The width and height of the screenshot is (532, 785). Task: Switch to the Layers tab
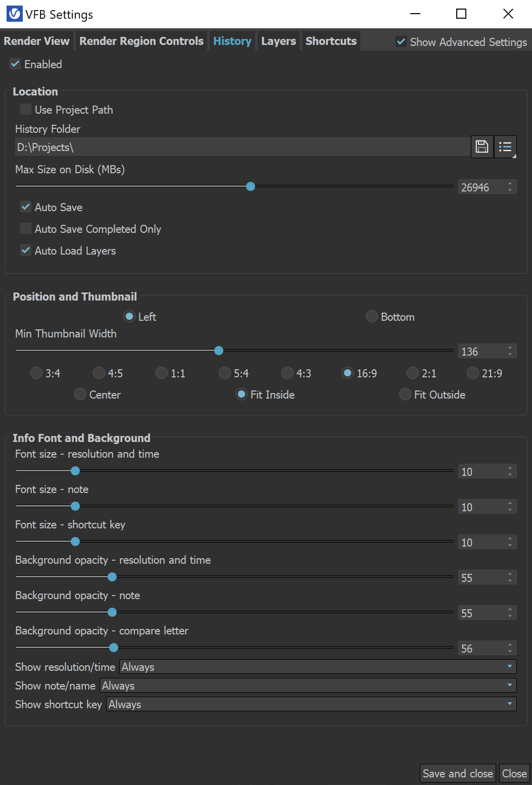pyautogui.click(x=278, y=41)
